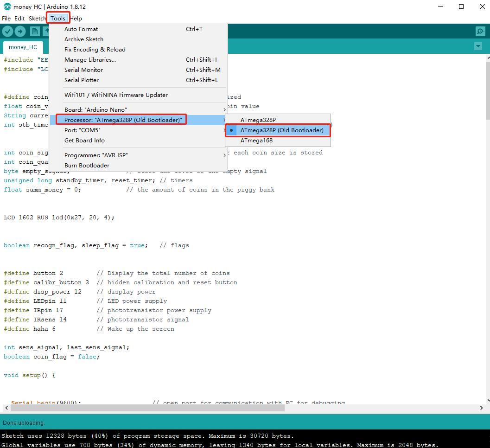Viewport: 490px width, 448px height.
Task: Expand the Port: COM5 submenu
Action: [x=139, y=130]
